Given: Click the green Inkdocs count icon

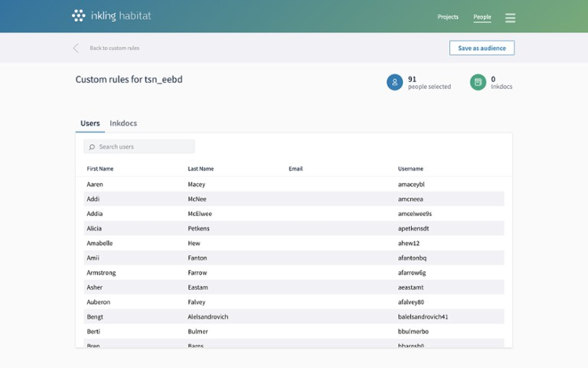Looking at the screenshot, I should [x=478, y=83].
